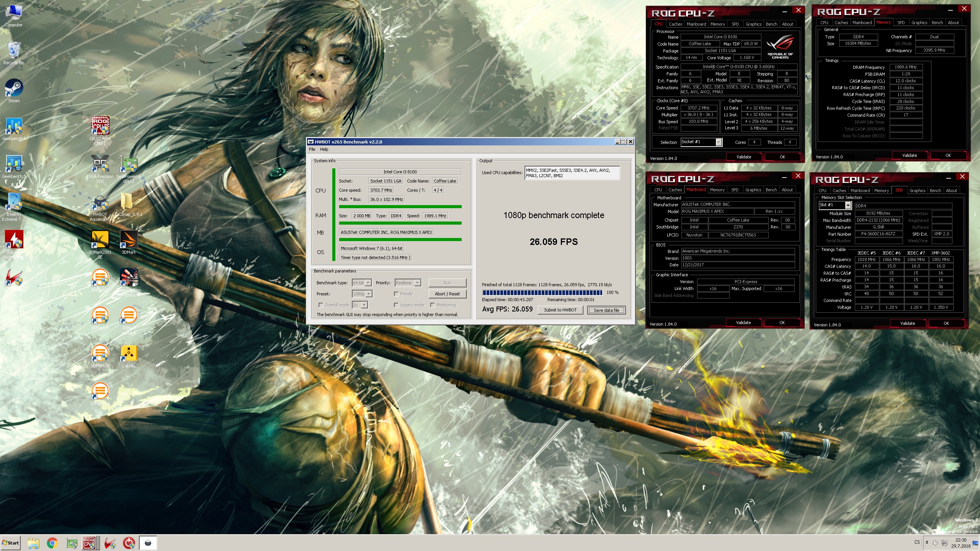
Task: Click the Abort / Reset button
Action: (x=447, y=294)
